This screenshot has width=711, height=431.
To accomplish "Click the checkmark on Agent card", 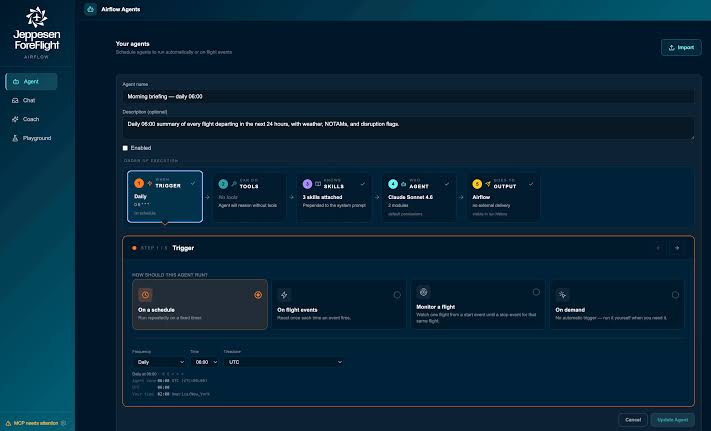I will coord(447,184).
